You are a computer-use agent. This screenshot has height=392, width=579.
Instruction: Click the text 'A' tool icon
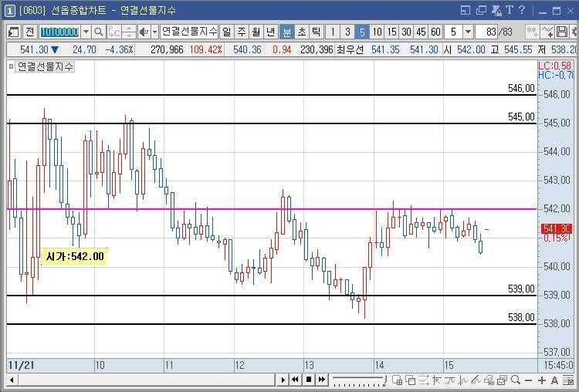(554, 380)
